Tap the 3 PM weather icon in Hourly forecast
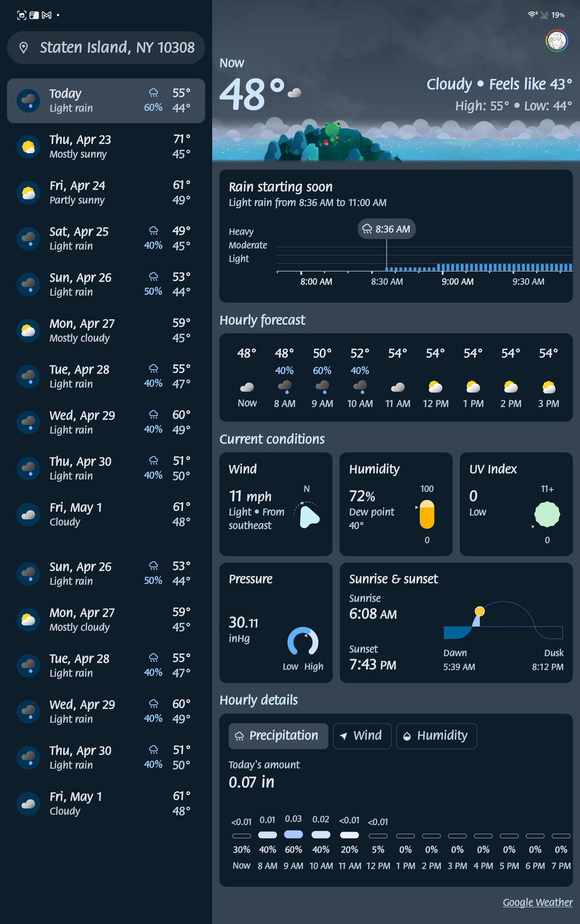This screenshot has height=924, width=580. 548,386
